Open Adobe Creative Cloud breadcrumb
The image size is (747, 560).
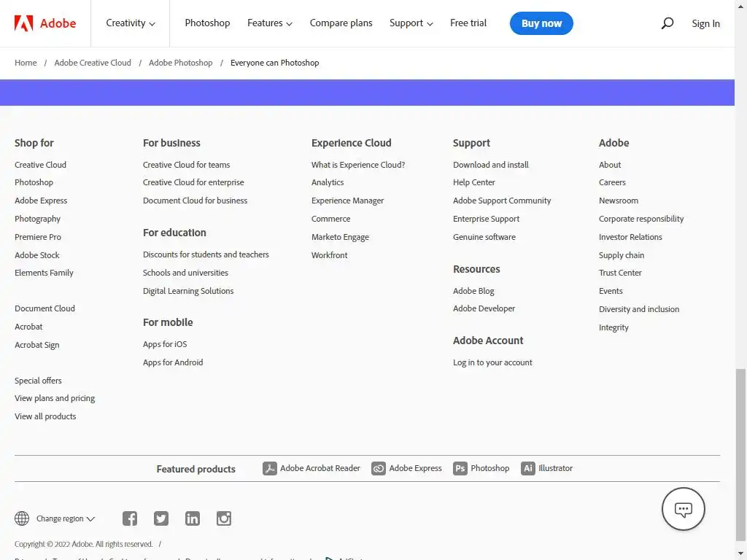click(x=93, y=63)
